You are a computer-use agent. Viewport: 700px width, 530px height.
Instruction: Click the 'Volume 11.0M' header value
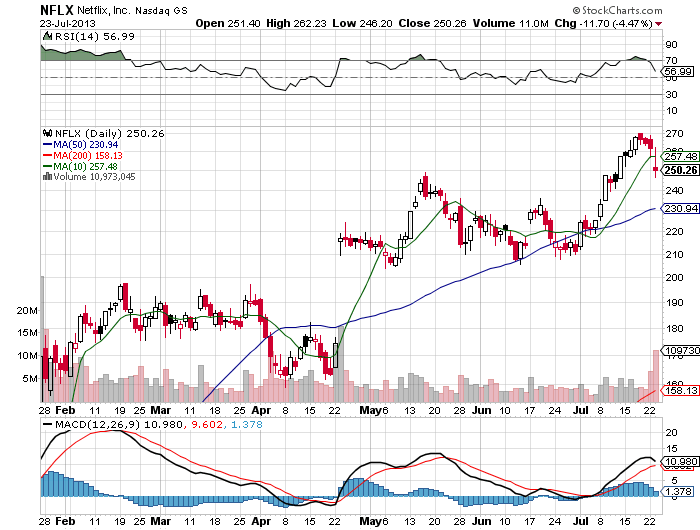tap(510, 23)
